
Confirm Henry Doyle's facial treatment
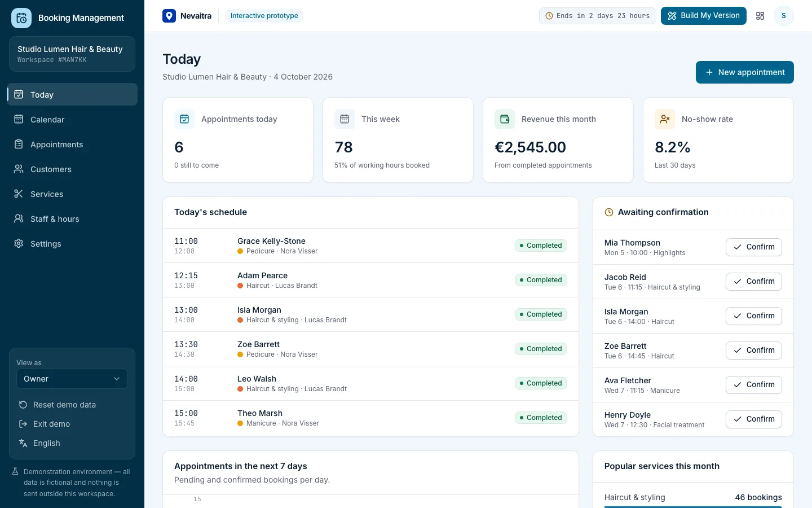(753, 419)
